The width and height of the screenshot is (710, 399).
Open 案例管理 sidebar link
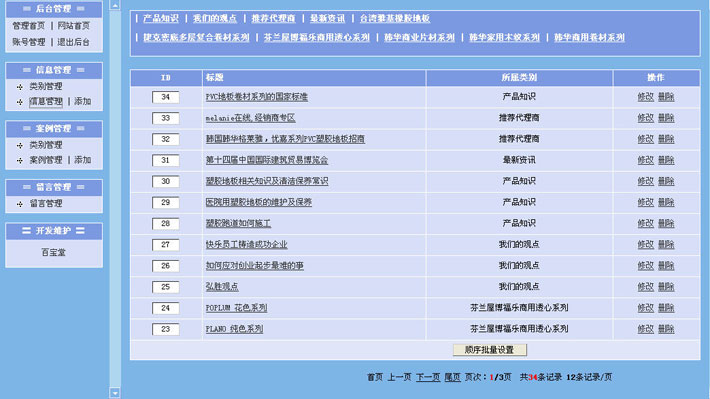pyautogui.click(x=46, y=160)
